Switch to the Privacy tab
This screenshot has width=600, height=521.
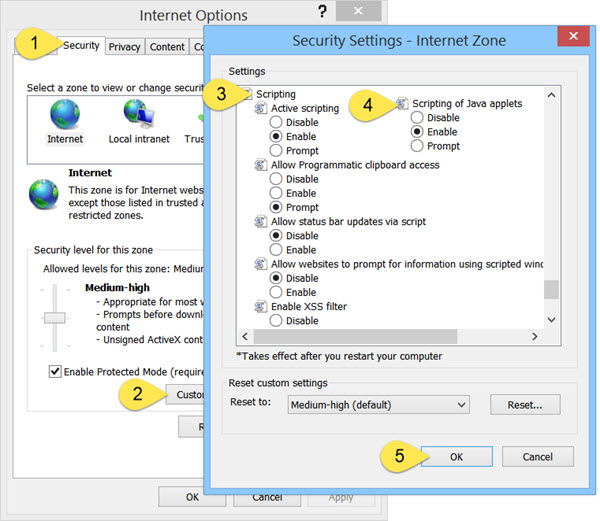pos(124,47)
